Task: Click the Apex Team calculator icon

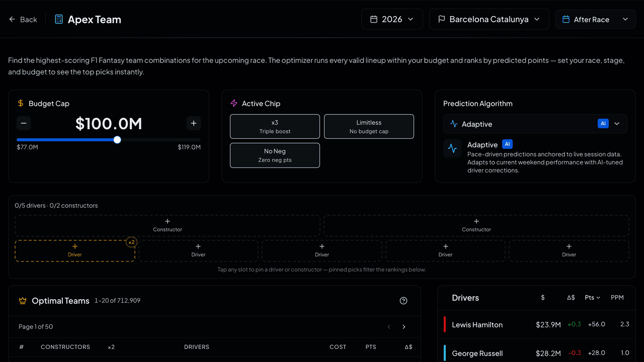Action: click(x=59, y=20)
